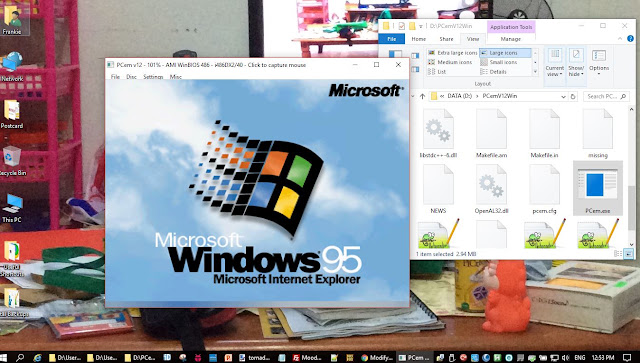Click the Explorer Help question mark icon
The height and width of the screenshot is (363, 640).
[x=630, y=39]
